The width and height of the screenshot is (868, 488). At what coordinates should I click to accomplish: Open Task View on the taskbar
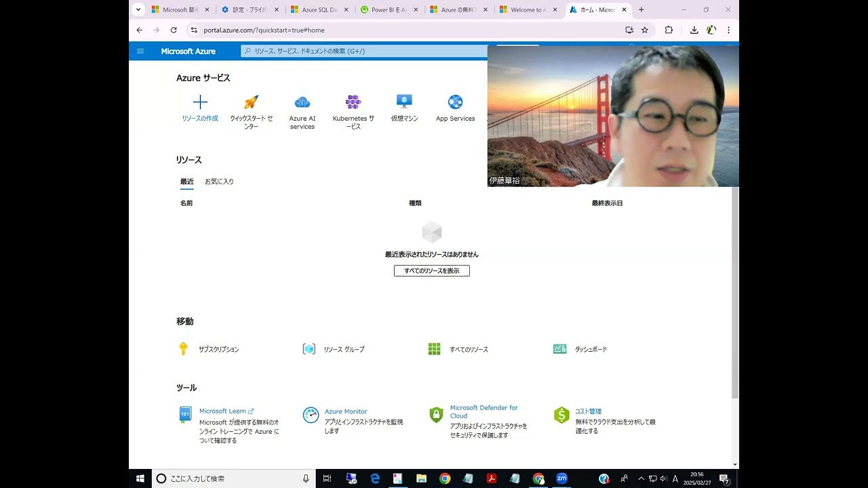(x=327, y=479)
